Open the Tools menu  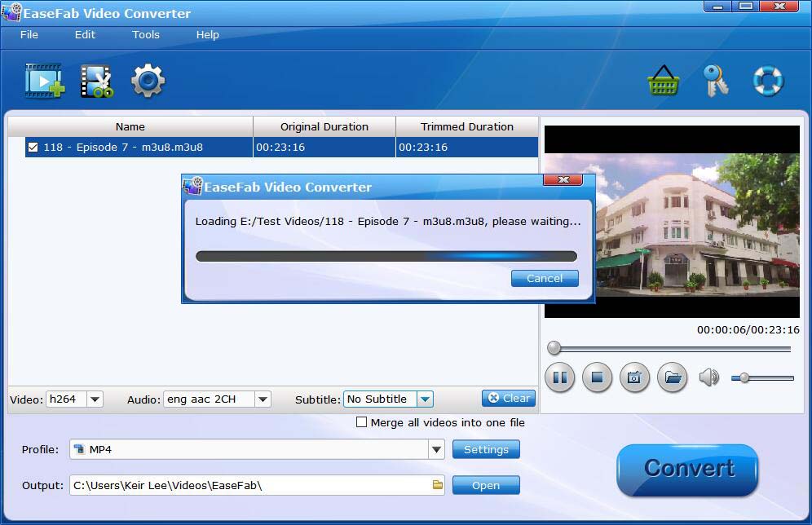(145, 35)
